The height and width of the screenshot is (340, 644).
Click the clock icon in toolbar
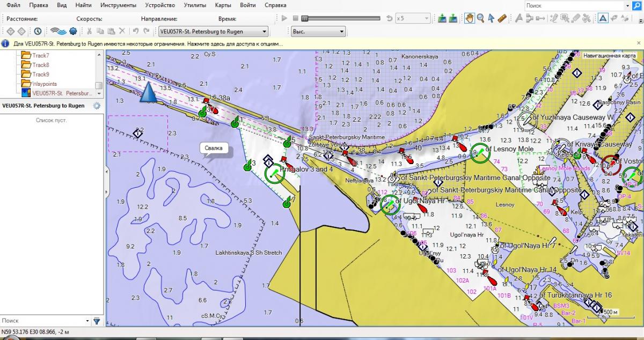coord(38,32)
